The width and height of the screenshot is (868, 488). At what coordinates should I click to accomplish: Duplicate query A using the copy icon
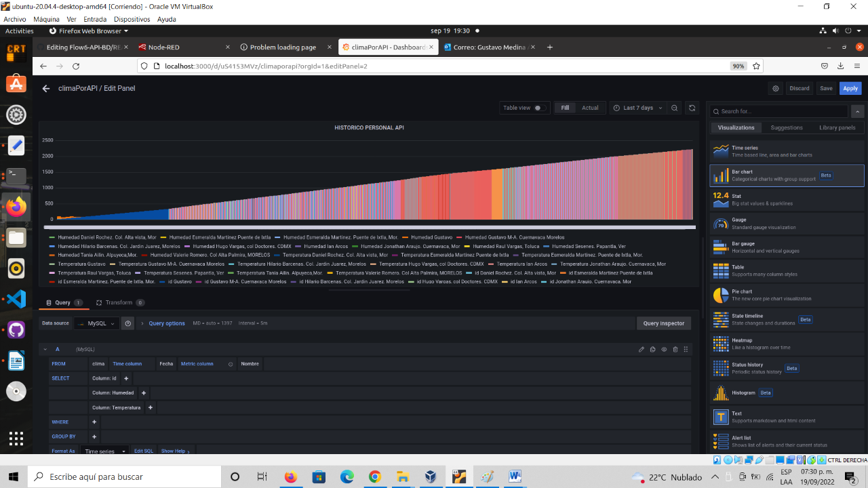(652, 349)
